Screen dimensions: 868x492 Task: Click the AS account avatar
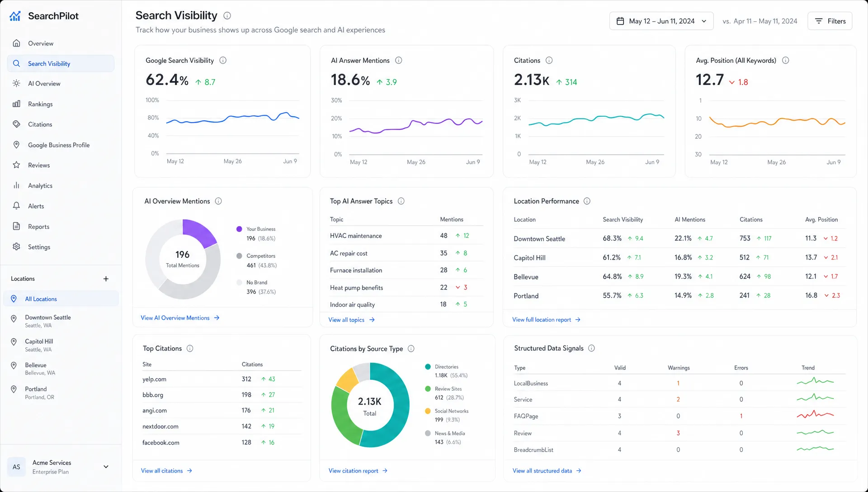[x=16, y=467]
